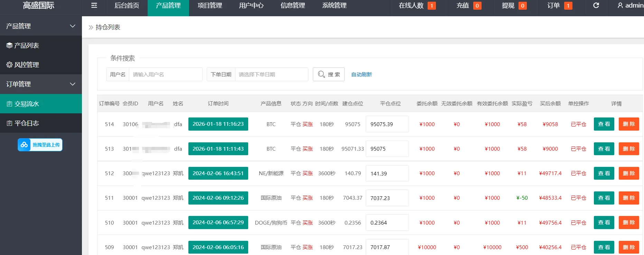This screenshot has height=255, width=644.
Task: Click the 高盛国际 site logo title
Action: tap(38, 6)
